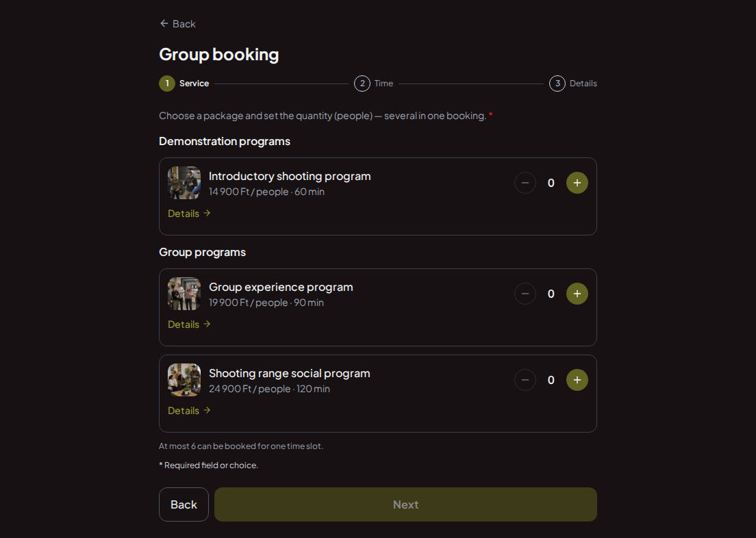Open Details for Introductory shooting program

point(189,213)
